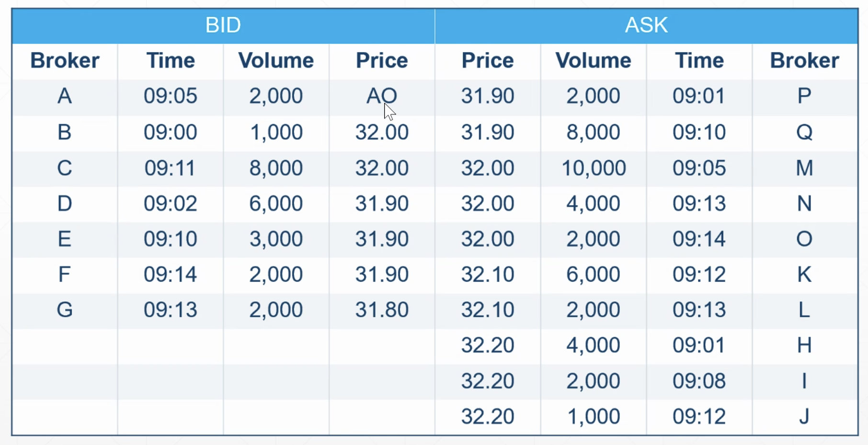The height and width of the screenshot is (445, 868).
Task: Click the Volume column header under BID
Action: pyautogui.click(x=276, y=61)
